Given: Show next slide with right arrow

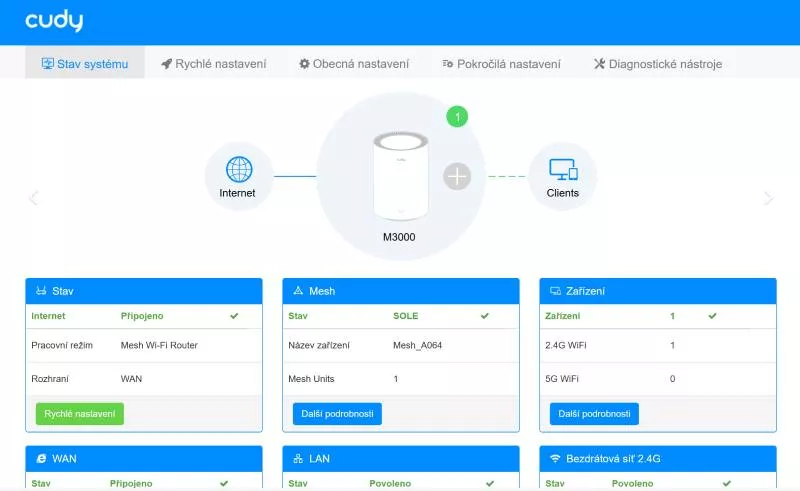Looking at the screenshot, I should point(768,198).
